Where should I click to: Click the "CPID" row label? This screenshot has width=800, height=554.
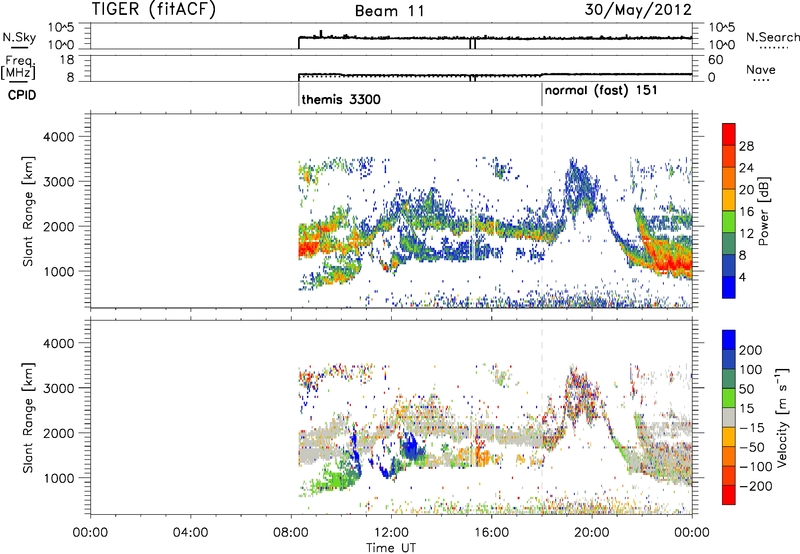[x=22, y=95]
